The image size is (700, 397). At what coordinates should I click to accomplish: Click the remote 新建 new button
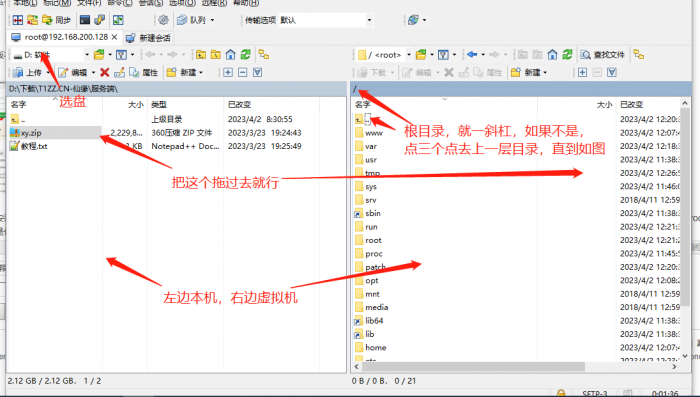pos(527,72)
